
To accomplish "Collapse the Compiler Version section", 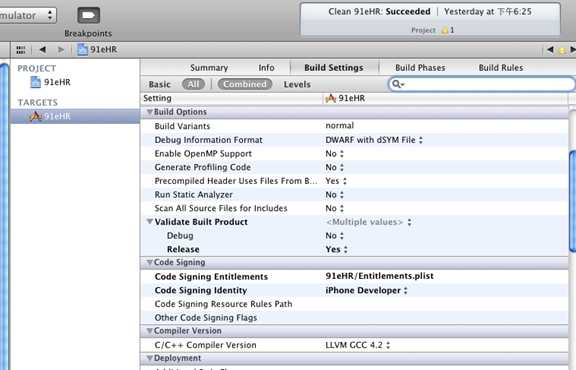I will pos(150,331).
